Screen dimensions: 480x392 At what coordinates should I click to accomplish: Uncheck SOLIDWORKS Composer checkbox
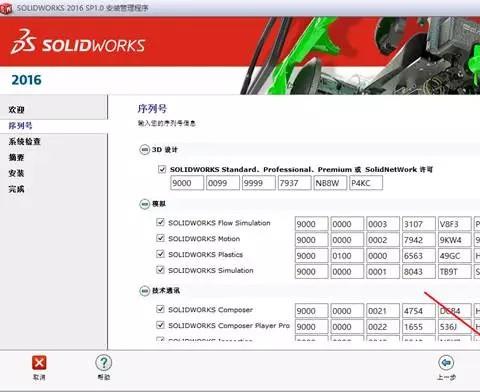[x=160, y=309]
